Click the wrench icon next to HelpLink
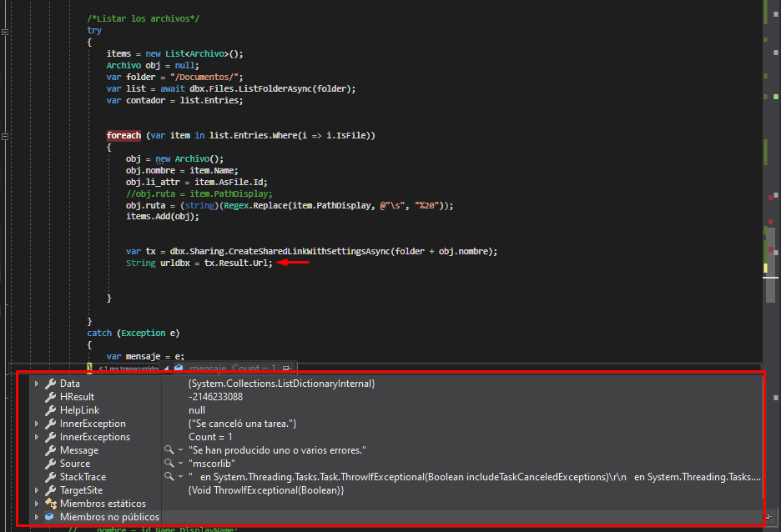Viewport: 781px width, 532px height. pos(50,410)
